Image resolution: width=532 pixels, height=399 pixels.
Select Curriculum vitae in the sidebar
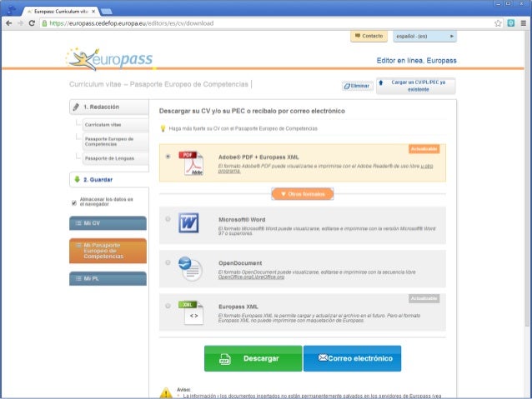click(115, 125)
